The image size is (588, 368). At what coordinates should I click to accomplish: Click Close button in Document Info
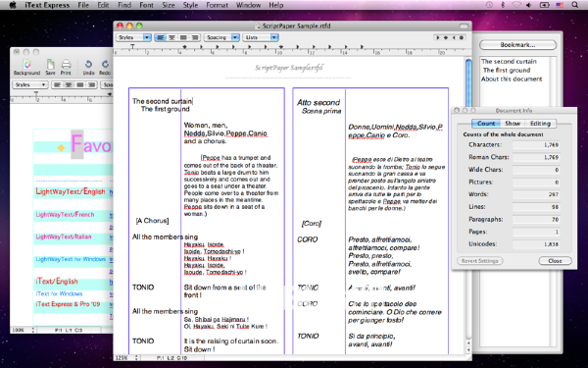[555, 261]
